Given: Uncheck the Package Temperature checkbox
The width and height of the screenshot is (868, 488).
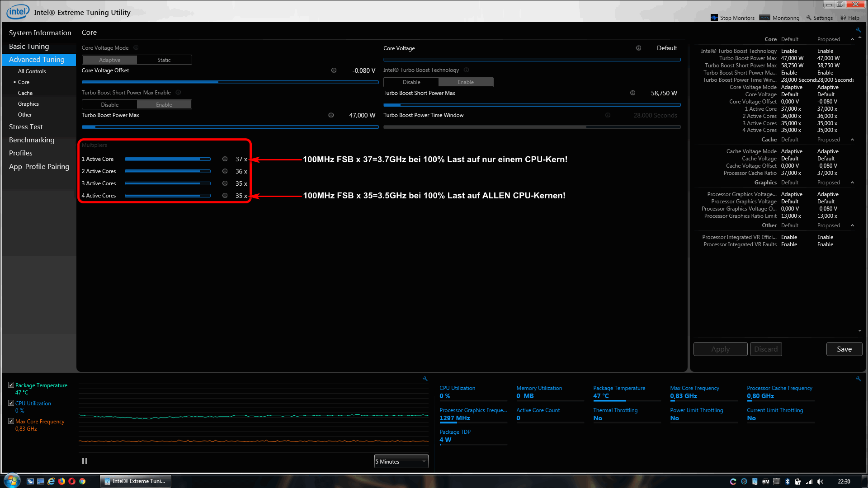Looking at the screenshot, I should [11, 385].
